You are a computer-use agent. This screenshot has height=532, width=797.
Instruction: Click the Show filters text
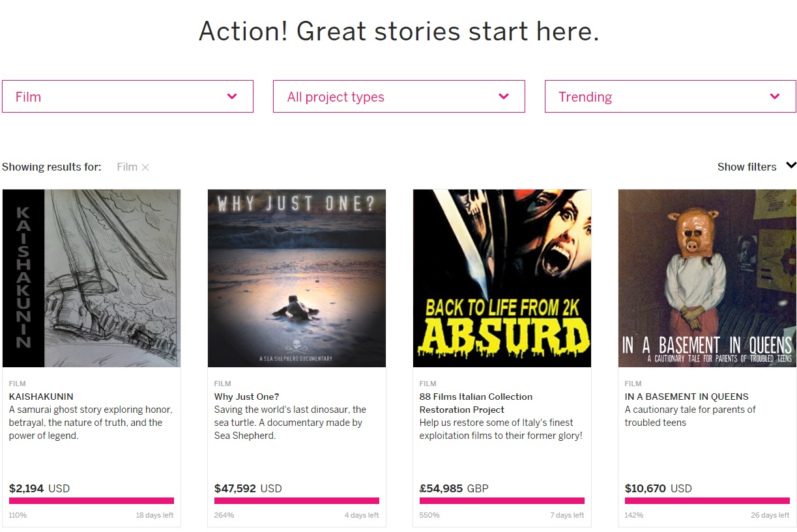coord(746,167)
